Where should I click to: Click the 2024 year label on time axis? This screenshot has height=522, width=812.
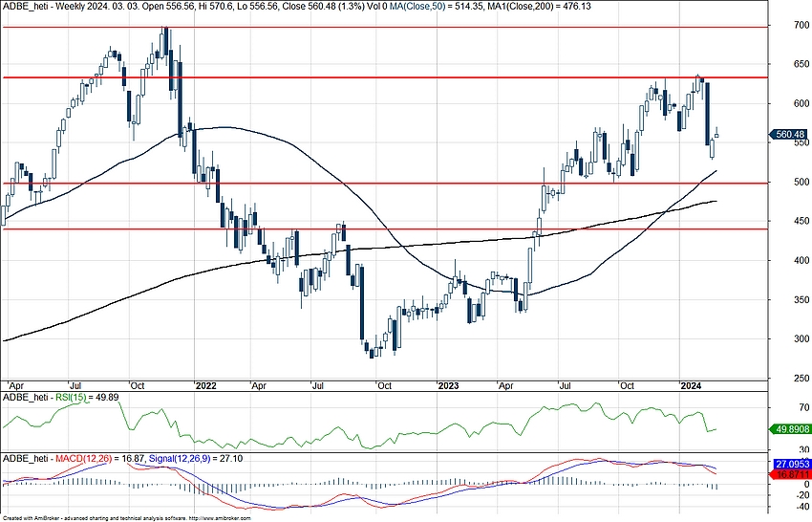click(692, 385)
